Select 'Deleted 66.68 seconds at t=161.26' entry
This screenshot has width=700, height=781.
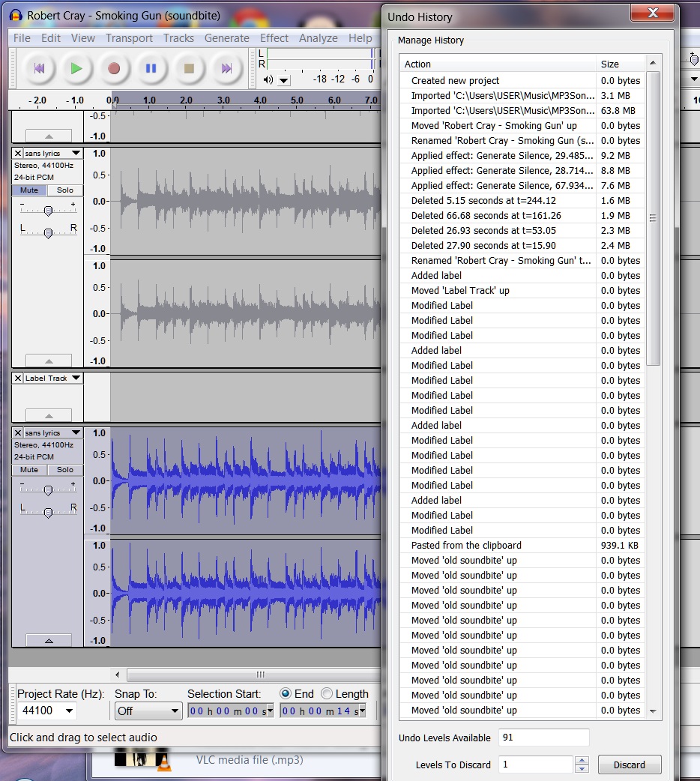point(522,215)
